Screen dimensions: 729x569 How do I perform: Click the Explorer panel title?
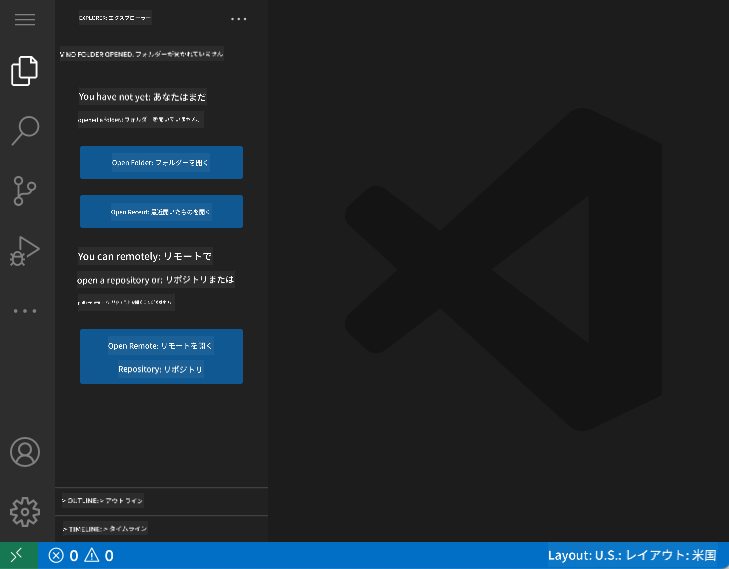(114, 18)
